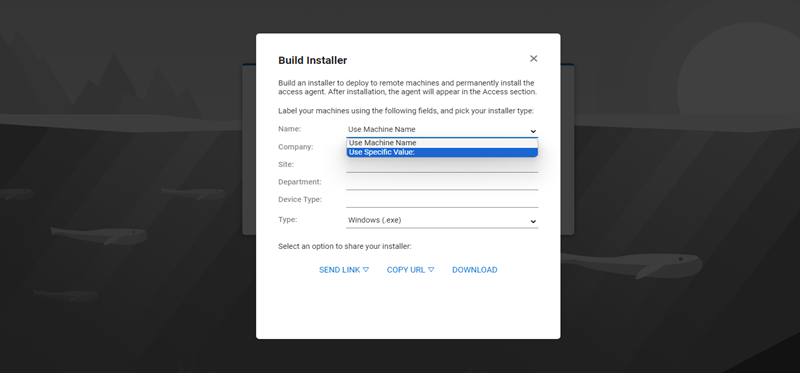Click the Company field label
Screen dimensions: 800x373
(x=295, y=147)
